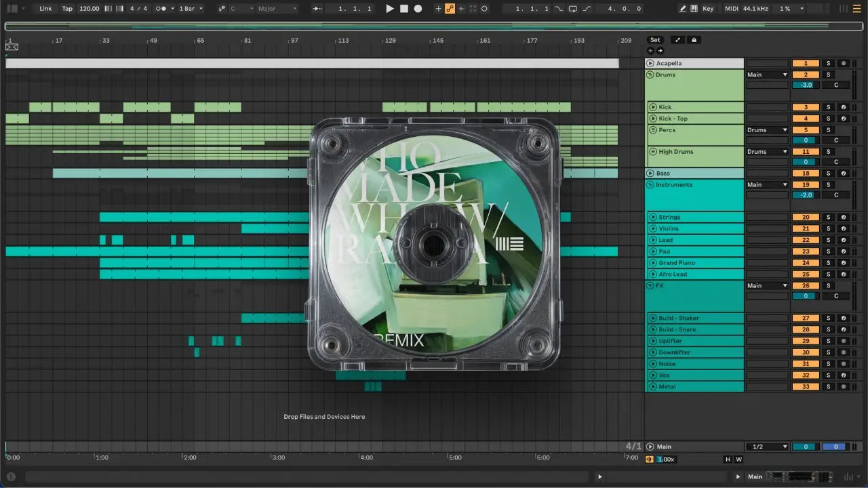This screenshot has height=488, width=868.
Task: Arm the Strings track for recording
Action: [x=843, y=218]
